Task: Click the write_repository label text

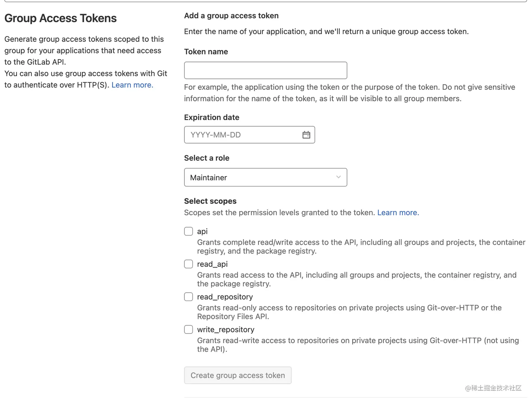Action: (x=226, y=330)
